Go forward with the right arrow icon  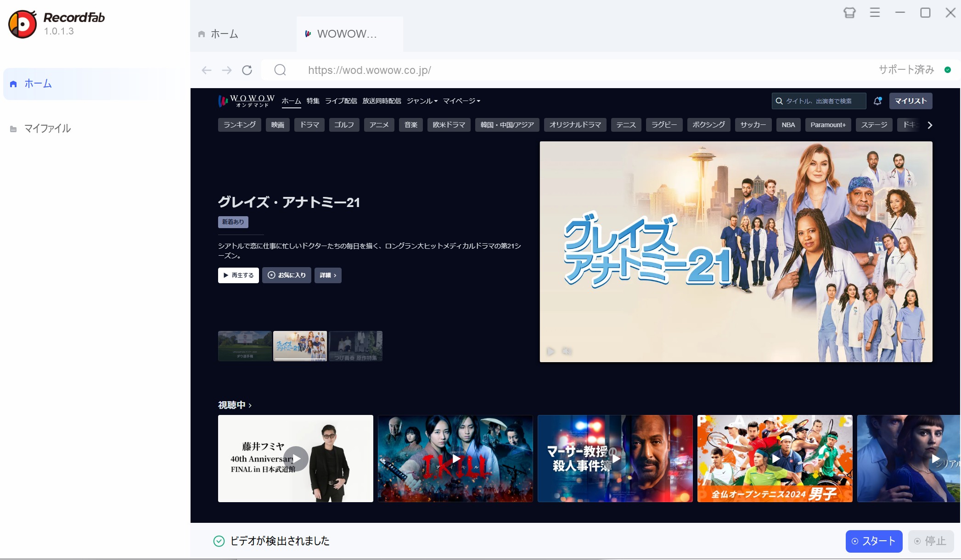point(227,70)
